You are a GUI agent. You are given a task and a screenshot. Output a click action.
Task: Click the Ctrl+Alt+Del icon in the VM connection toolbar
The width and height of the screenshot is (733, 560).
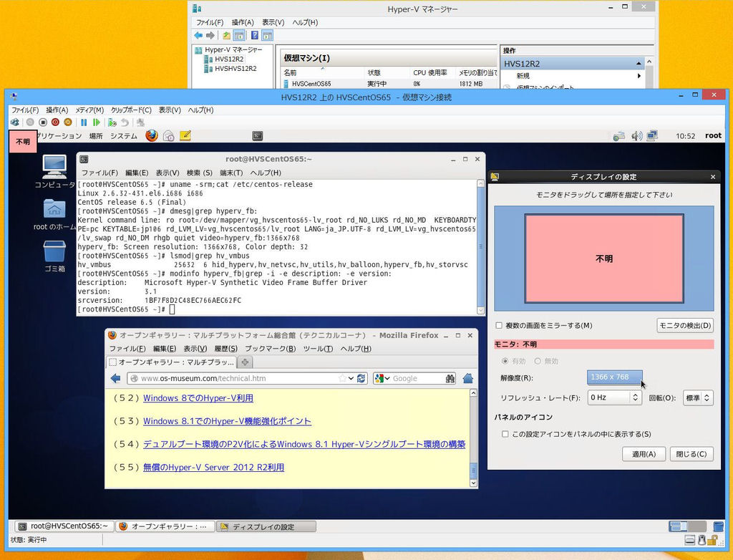(15, 122)
